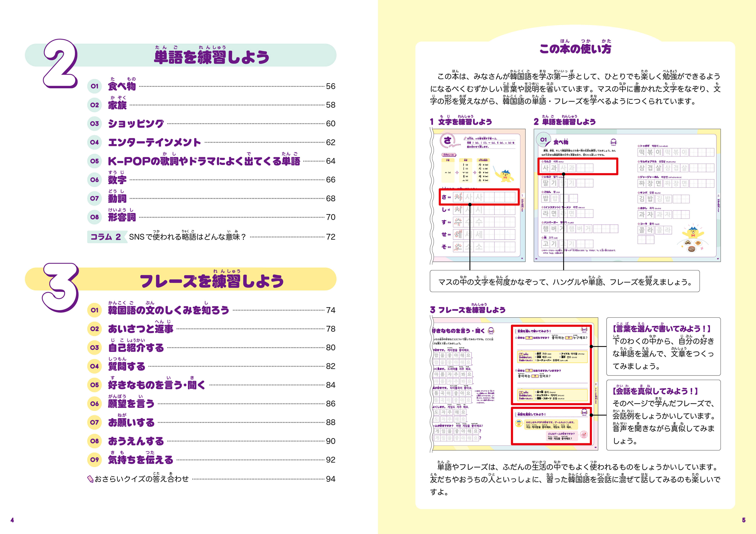Click the 09 badge beside 気持ちを伝える

click(94, 460)
